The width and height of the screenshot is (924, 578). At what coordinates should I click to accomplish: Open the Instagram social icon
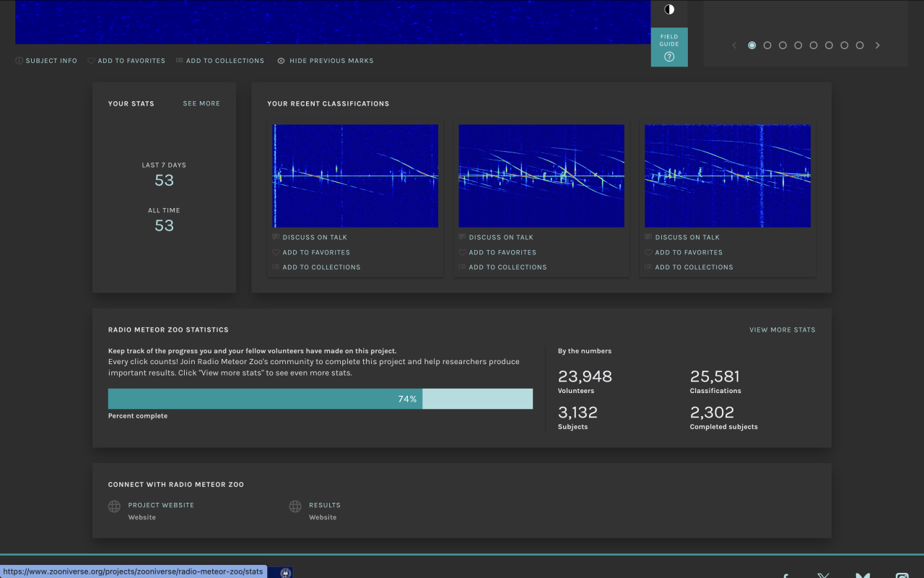[x=902, y=577]
